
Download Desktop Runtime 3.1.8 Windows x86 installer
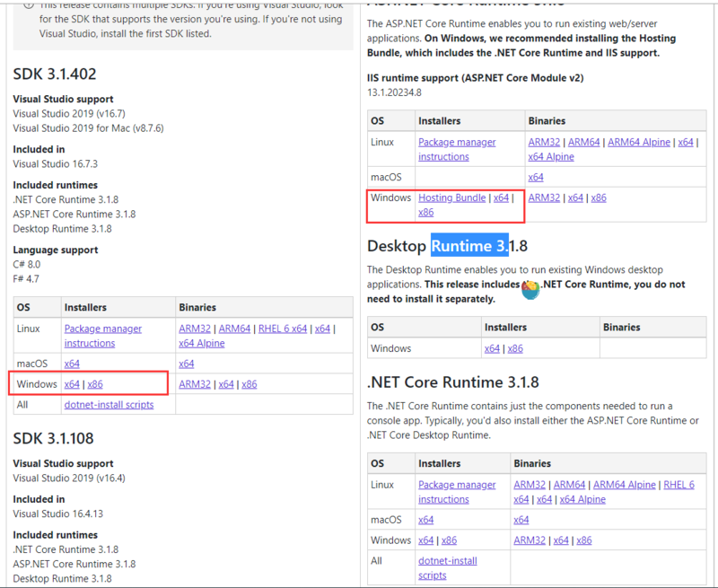(x=515, y=349)
